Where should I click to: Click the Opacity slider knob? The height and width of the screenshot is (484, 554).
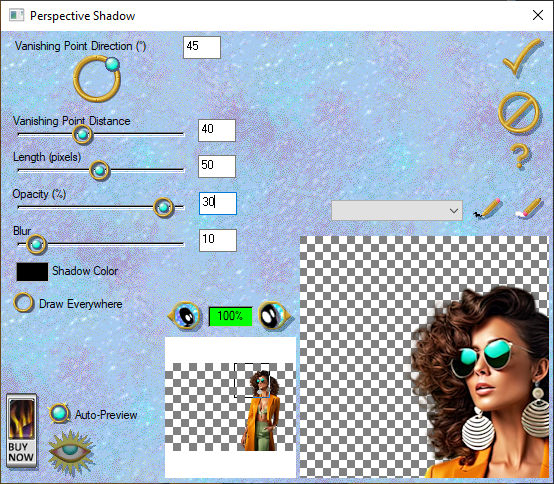tap(163, 208)
